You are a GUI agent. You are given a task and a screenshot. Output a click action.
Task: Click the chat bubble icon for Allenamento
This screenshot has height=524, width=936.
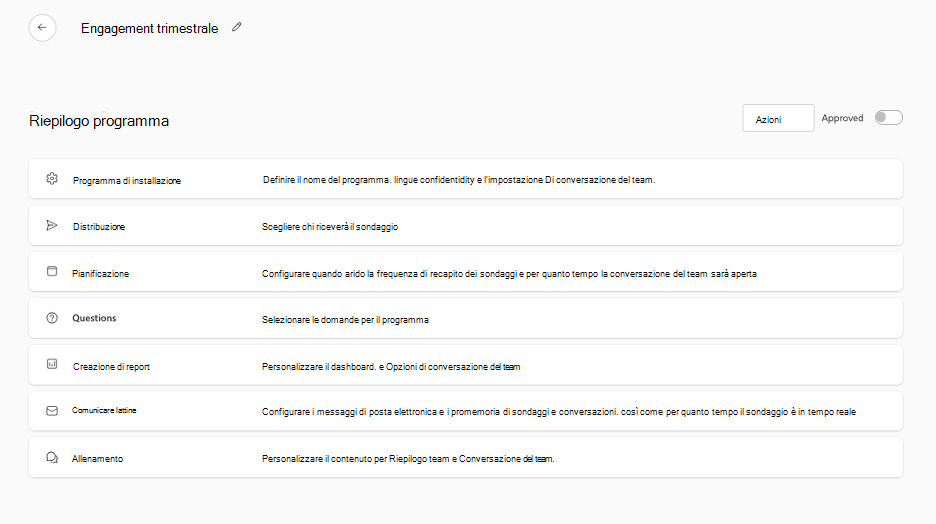pyautogui.click(x=52, y=458)
